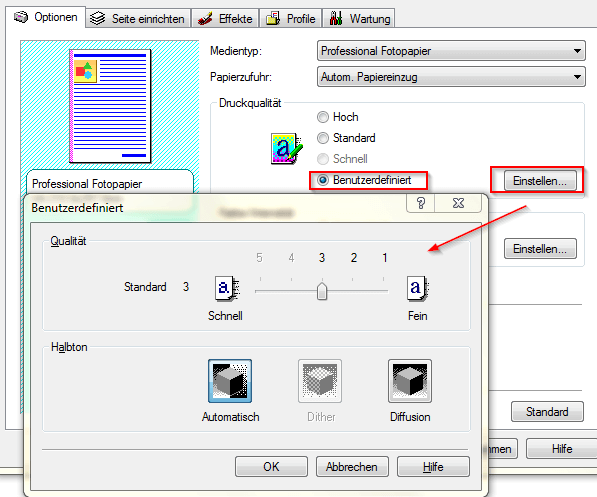This screenshot has height=497, width=597.
Task: Select the Automatisch halftone icon
Action: click(230, 381)
